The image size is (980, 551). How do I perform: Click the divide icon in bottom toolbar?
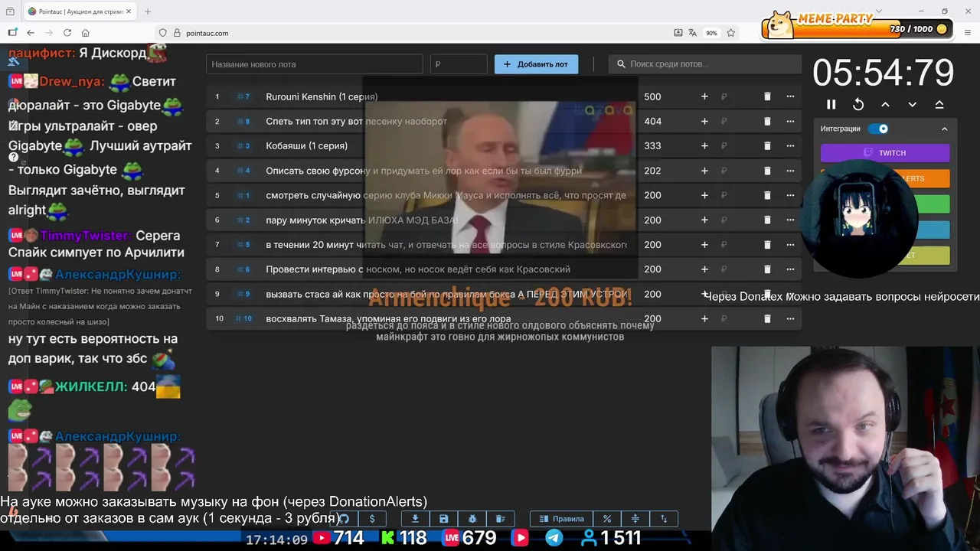635,519
